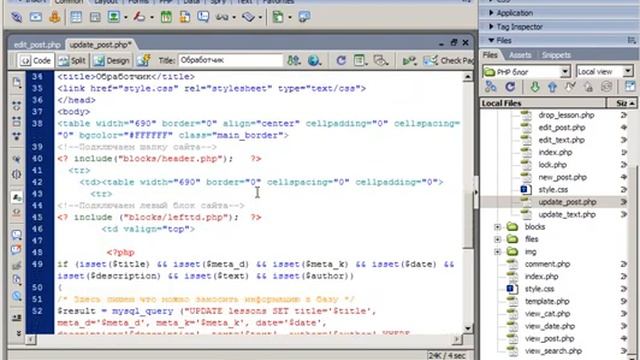Insert an Email Link
This screenshot has height=360, width=640.
pyautogui.click(x=36, y=17)
